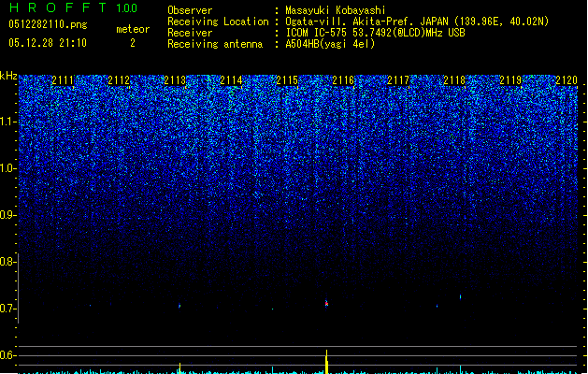Click the Observer field label
Screen dimensions: 588x374
tap(190, 10)
